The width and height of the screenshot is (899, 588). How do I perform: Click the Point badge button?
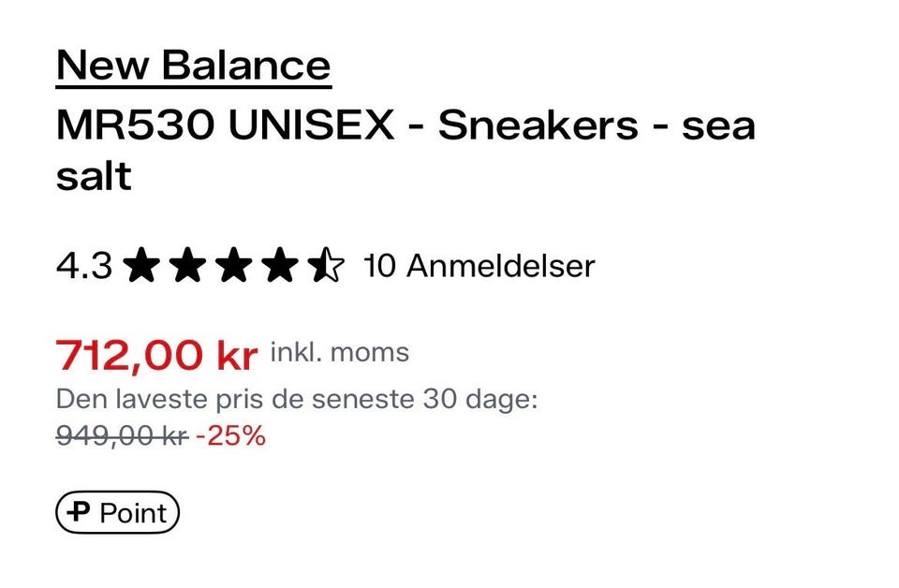(x=117, y=512)
